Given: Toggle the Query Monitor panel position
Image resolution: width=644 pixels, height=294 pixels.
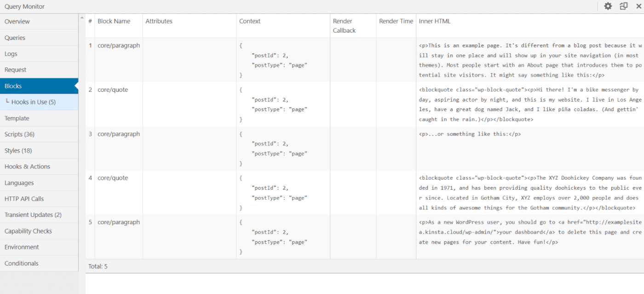Looking at the screenshot, I should click(623, 6).
